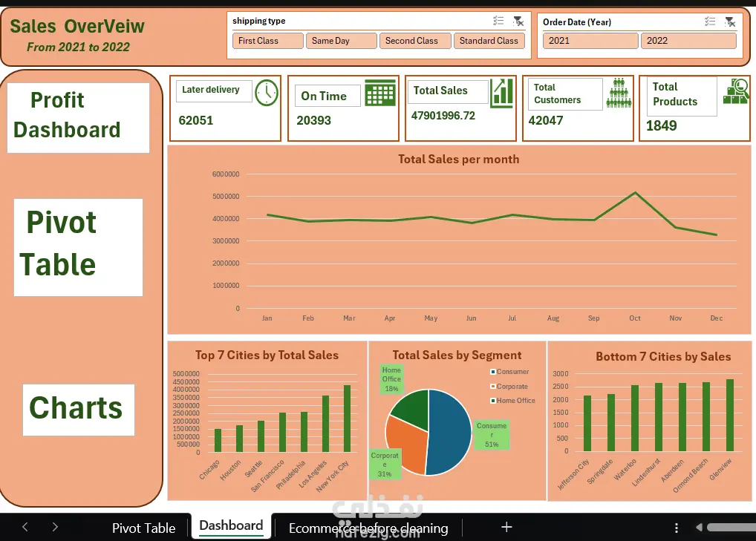Screen dimensions: 756x541
Task: Open the Pivot Table navigation button
Action: [x=78, y=247]
